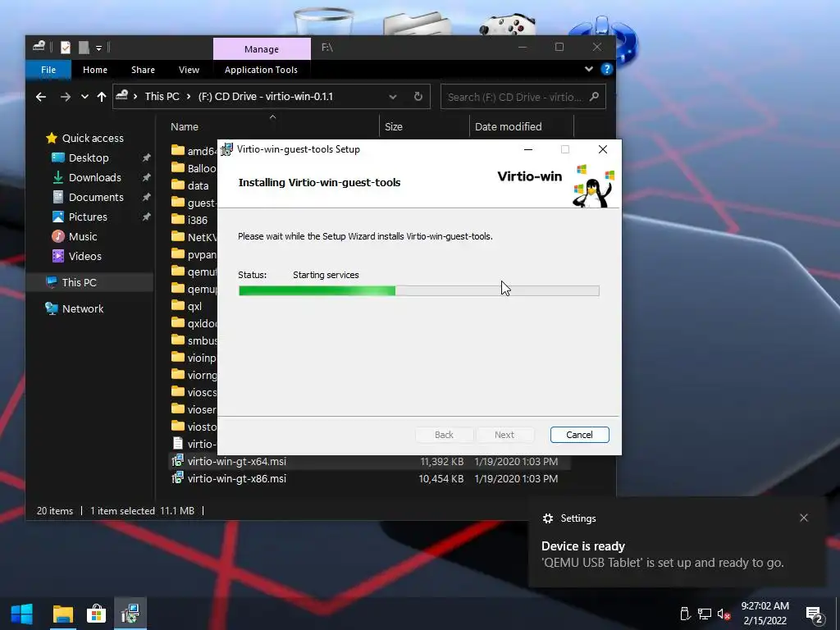840x630 pixels.
Task: Click the first breadcrumb chevron before This PC
Action: click(135, 97)
